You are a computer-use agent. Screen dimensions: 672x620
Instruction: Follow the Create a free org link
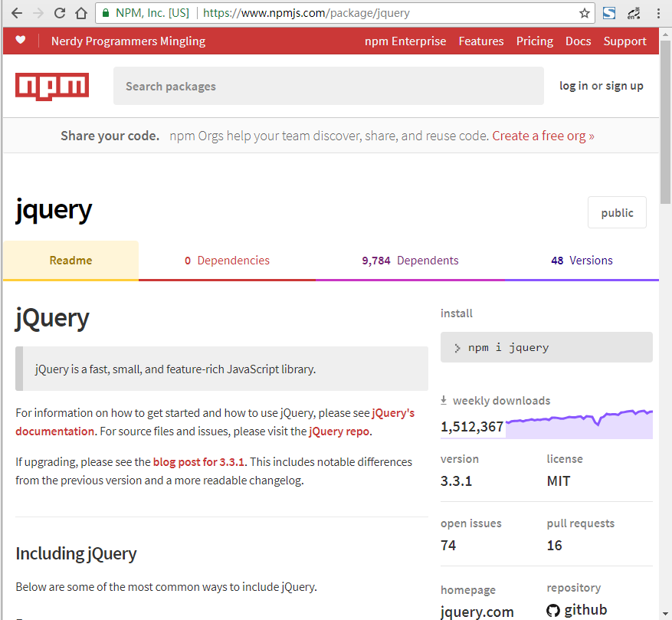click(543, 136)
